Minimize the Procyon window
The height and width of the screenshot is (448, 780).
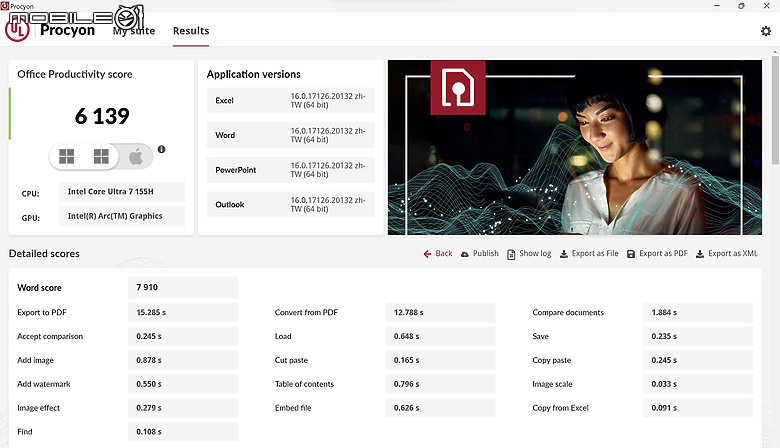click(717, 5)
